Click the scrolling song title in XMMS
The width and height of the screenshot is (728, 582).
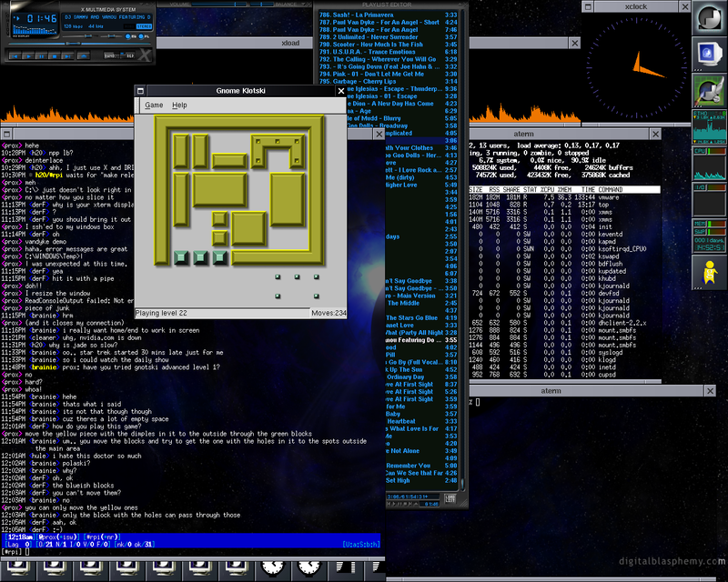107,17
